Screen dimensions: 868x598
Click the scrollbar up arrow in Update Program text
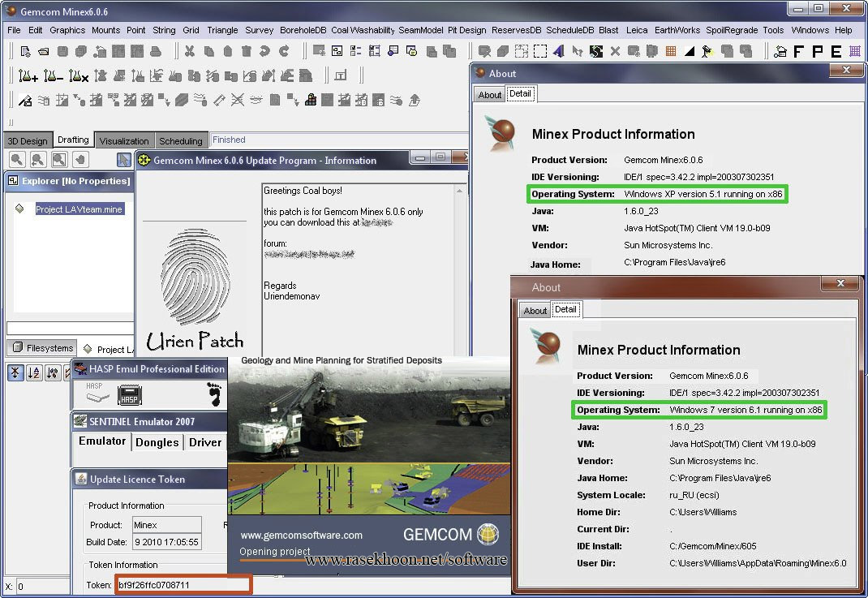pos(459,191)
